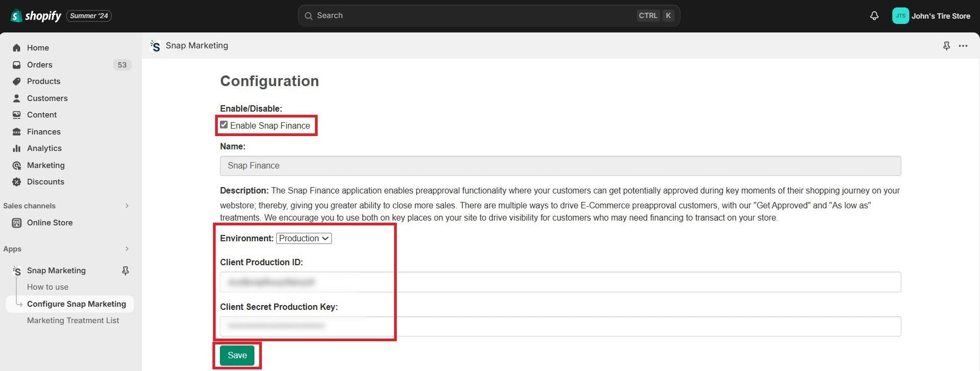Click the JTS store avatar

[x=900, y=16]
